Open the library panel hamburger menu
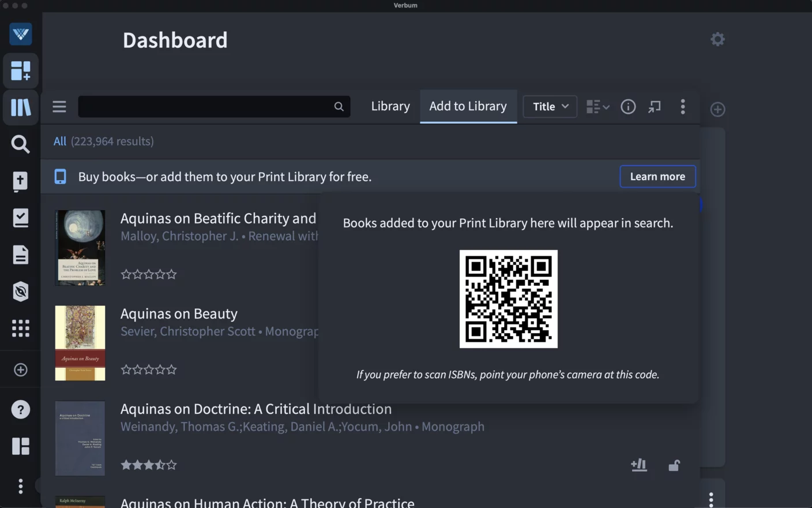This screenshot has width=812, height=508. tap(59, 107)
